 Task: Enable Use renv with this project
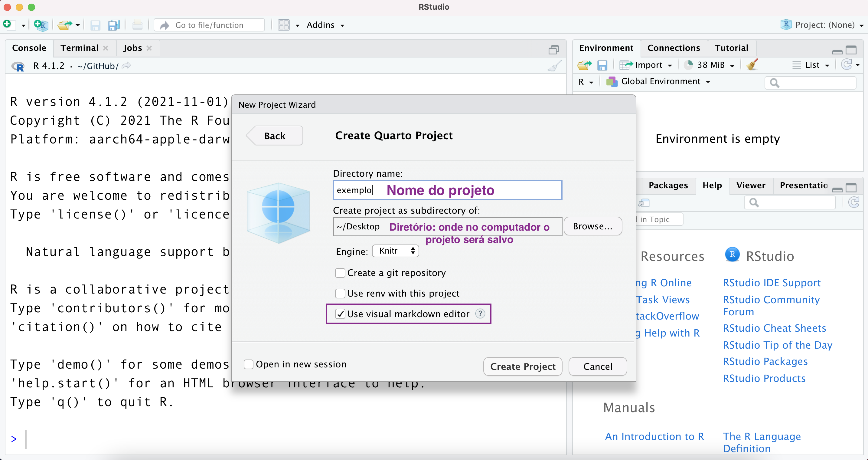[340, 294]
